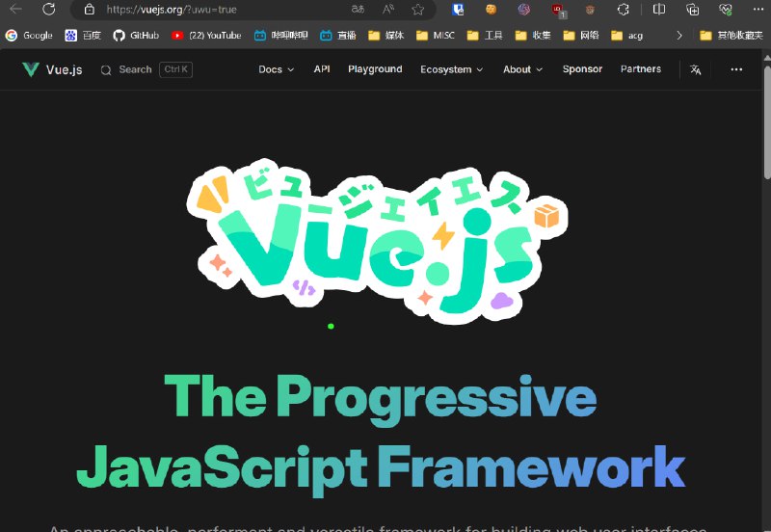Expand the MISC bookmarks folder
This screenshot has width=771, height=532.
click(x=436, y=36)
